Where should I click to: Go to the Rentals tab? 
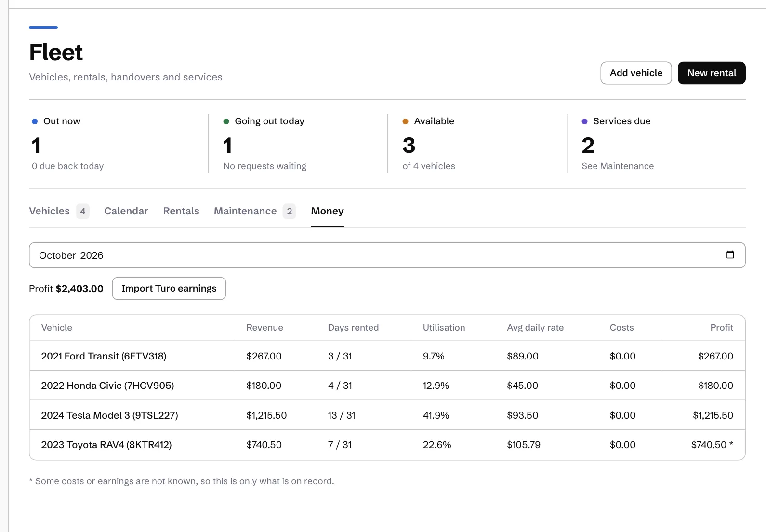tap(181, 211)
